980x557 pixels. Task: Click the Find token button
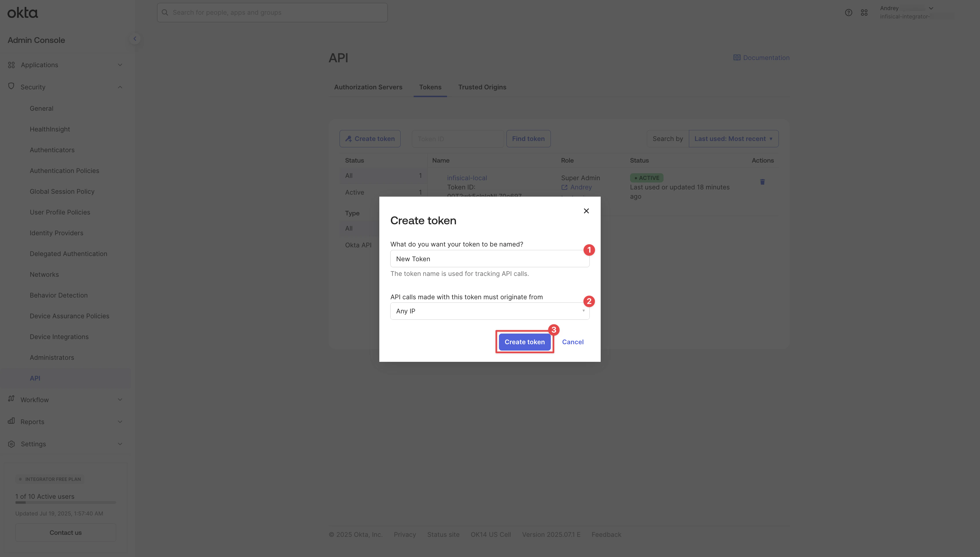528,139
